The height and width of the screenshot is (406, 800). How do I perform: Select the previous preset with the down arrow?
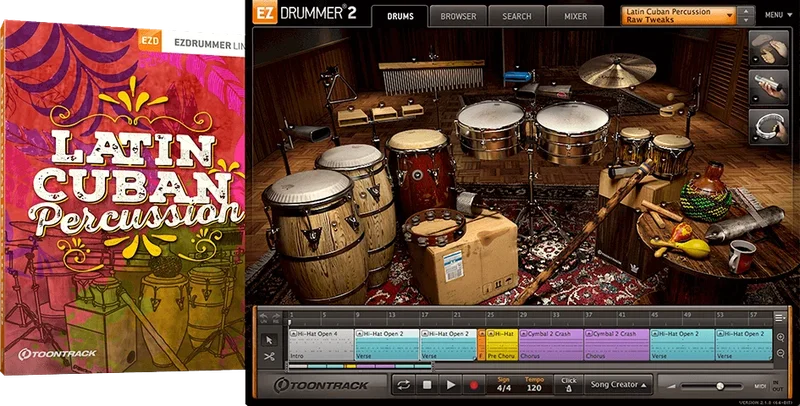[746, 20]
